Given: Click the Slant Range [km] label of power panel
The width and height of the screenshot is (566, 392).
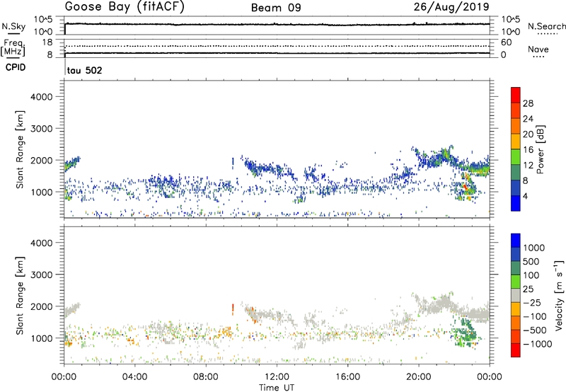Looking at the screenshot, I should click(x=21, y=149).
